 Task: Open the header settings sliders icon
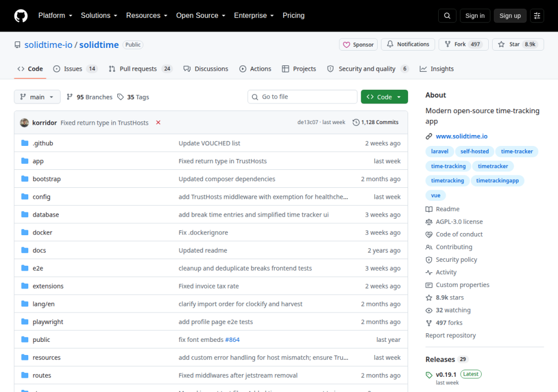tap(537, 16)
